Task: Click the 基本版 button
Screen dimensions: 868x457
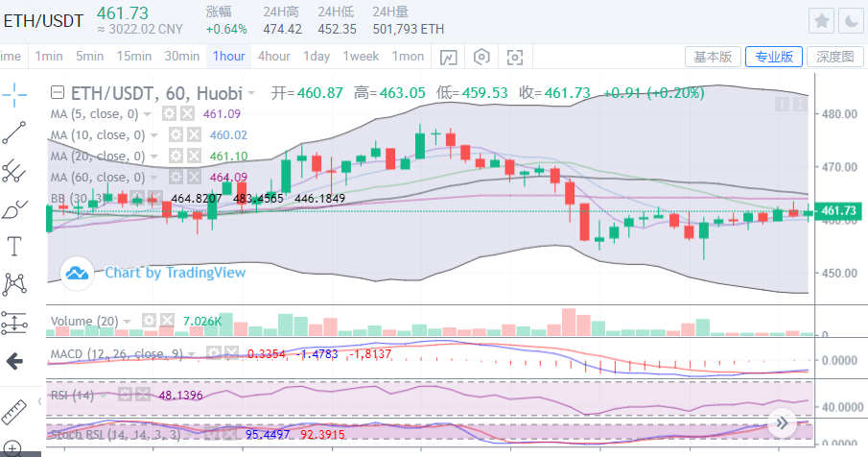Action: coord(713,57)
